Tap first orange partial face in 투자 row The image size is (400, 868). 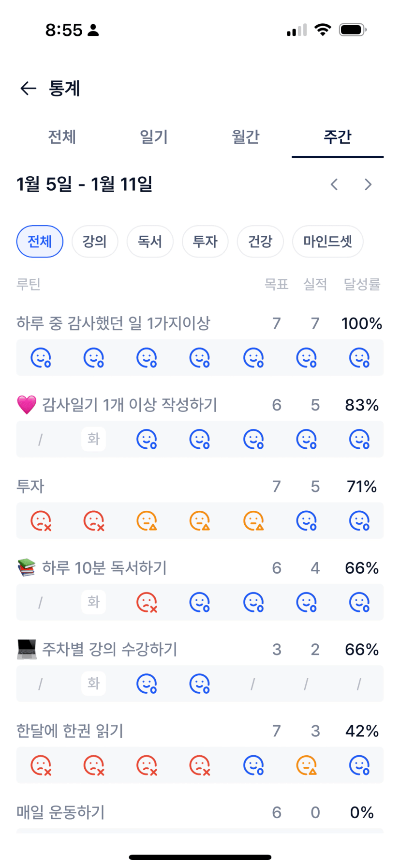click(x=147, y=521)
